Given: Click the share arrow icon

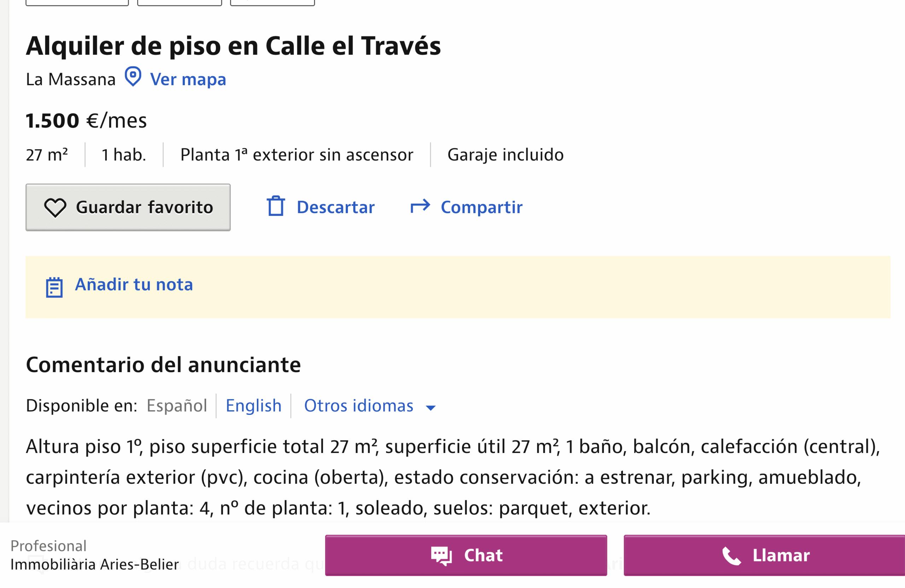Looking at the screenshot, I should [420, 206].
